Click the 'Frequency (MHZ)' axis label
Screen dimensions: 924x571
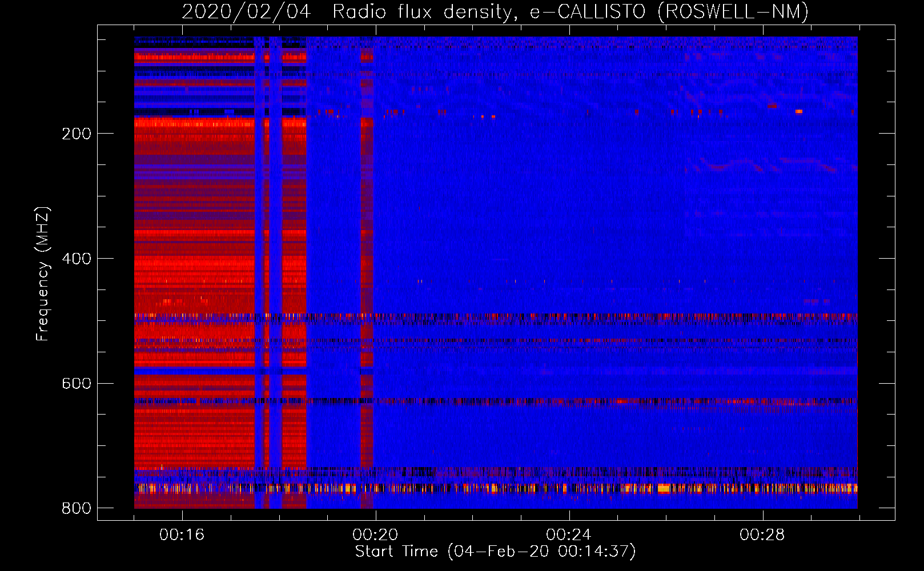click(43, 274)
